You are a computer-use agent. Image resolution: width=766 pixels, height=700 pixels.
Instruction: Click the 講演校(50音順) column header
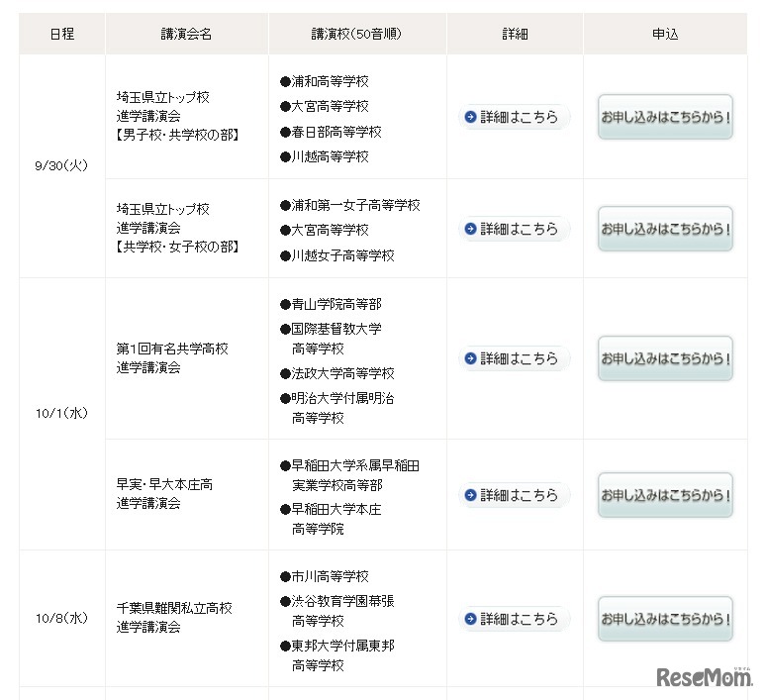(x=357, y=34)
